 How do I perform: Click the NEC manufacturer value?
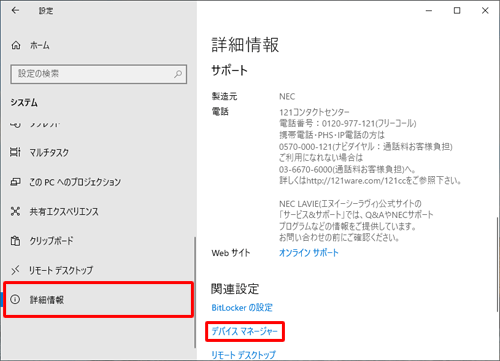[287, 97]
